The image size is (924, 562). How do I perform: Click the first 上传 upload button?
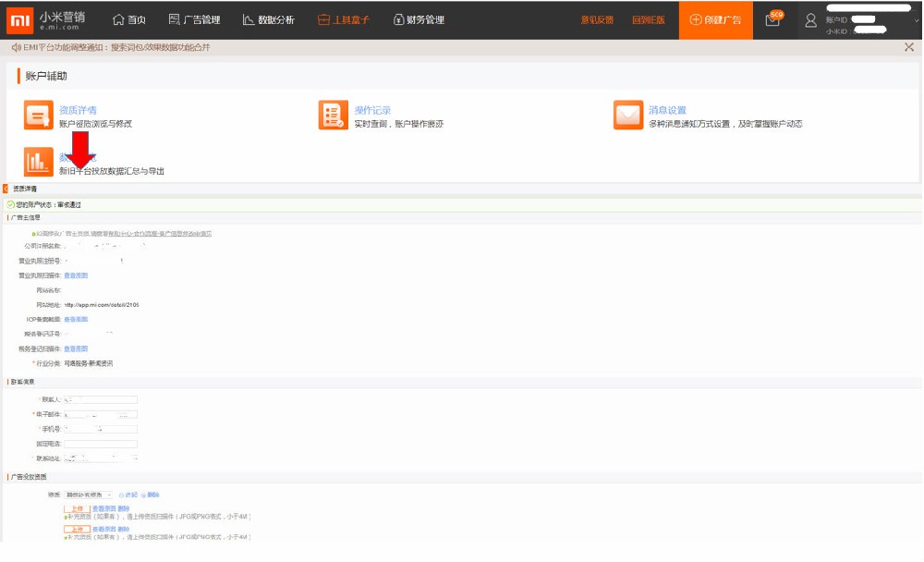click(x=77, y=508)
